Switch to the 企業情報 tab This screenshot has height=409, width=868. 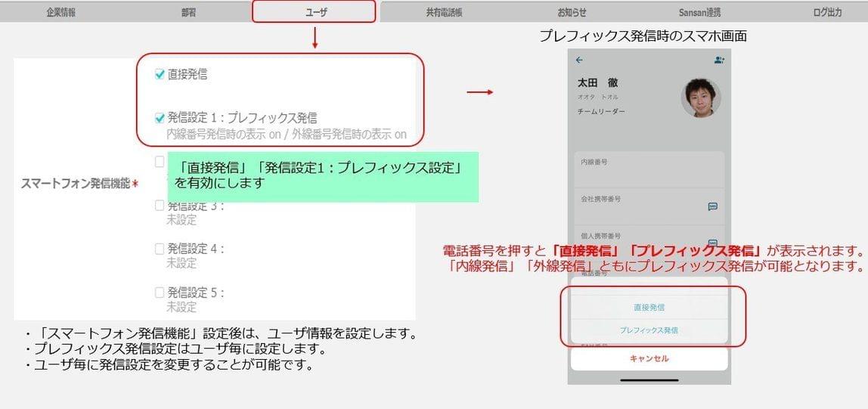click(x=61, y=12)
